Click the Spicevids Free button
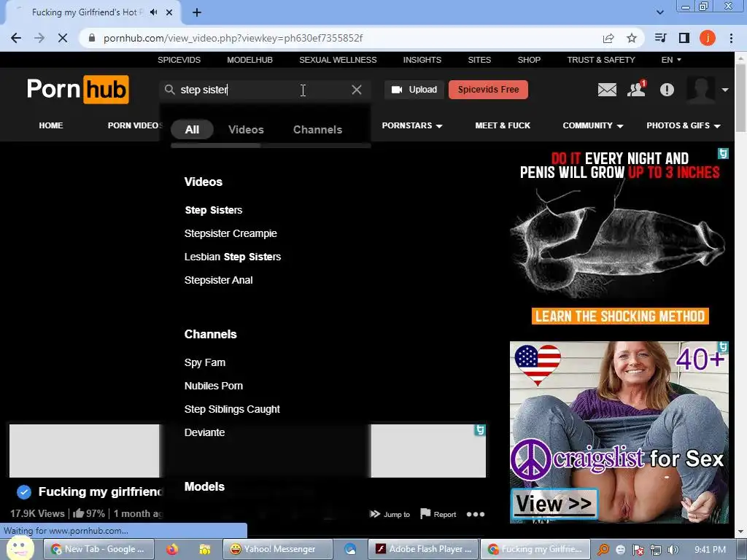747x560 pixels. click(488, 90)
